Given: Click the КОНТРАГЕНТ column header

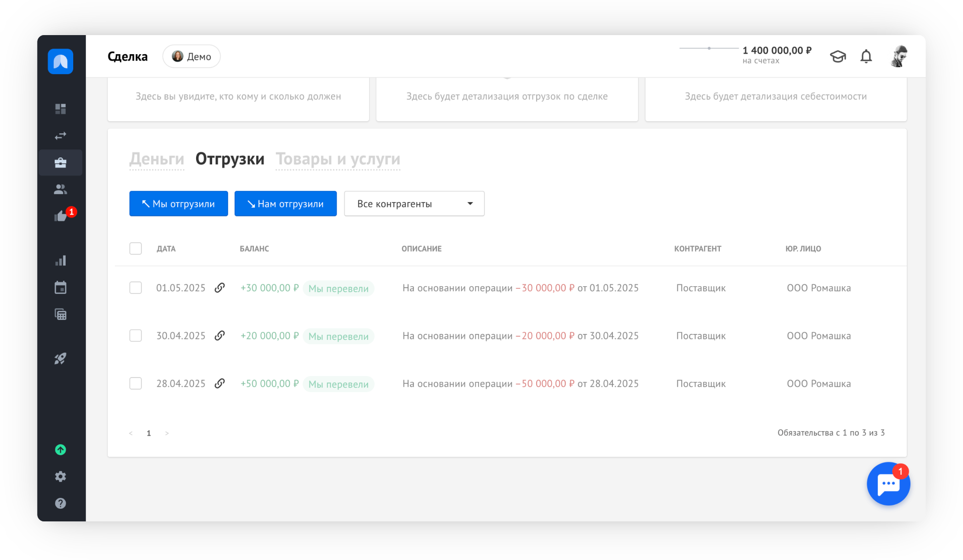Looking at the screenshot, I should (x=698, y=249).
